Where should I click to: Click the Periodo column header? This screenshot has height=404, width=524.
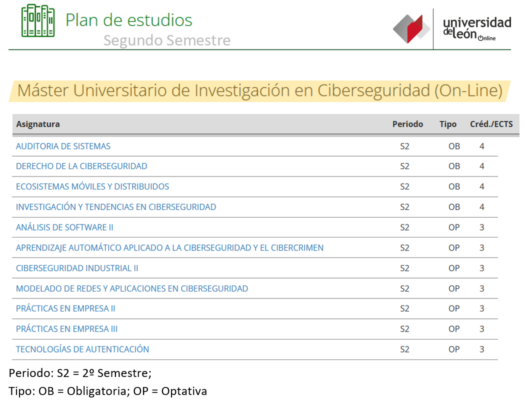408,124
